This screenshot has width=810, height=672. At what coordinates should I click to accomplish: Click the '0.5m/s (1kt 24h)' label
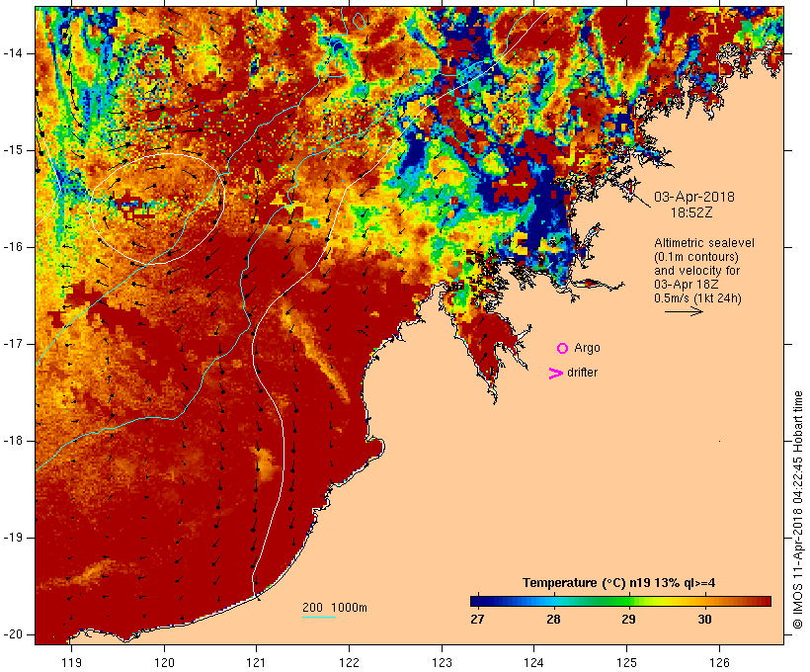pos(697,298)
